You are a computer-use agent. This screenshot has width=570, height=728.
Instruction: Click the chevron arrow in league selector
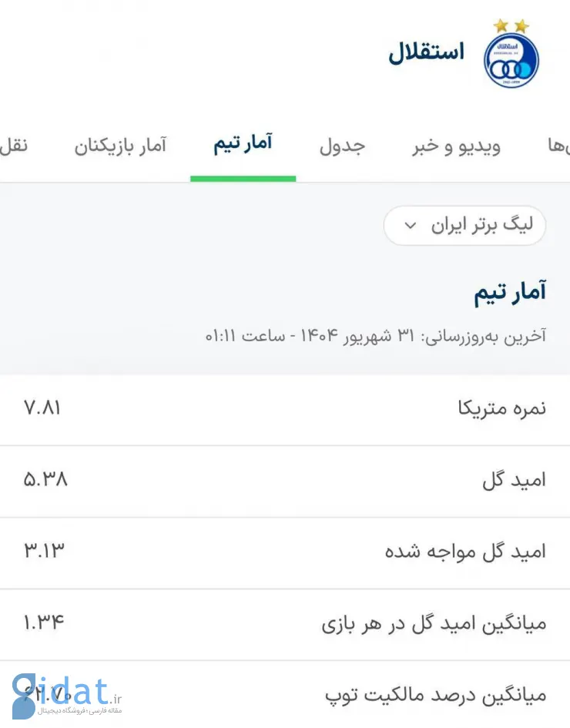point(410,226)
